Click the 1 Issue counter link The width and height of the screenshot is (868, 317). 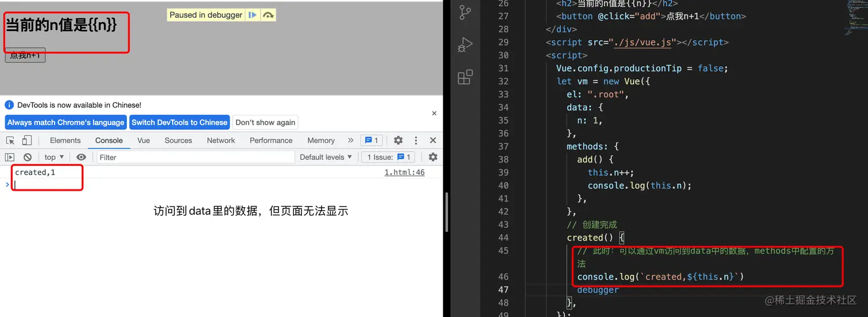point(387,157)
